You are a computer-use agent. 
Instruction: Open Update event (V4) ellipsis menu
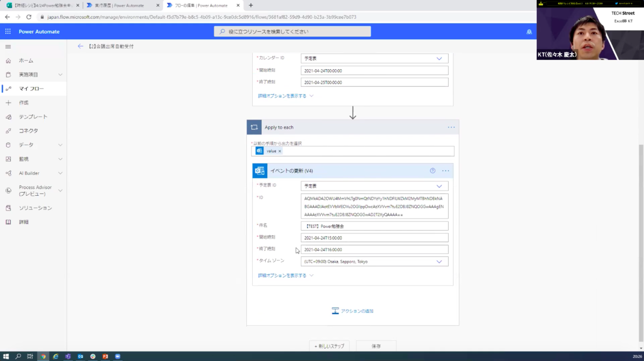click(x=445, y=171)
